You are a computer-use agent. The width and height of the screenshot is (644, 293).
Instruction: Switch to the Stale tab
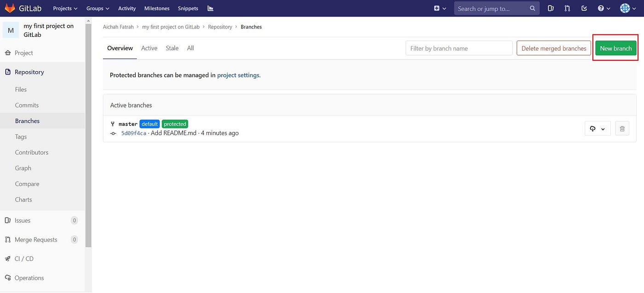[172, 48]
